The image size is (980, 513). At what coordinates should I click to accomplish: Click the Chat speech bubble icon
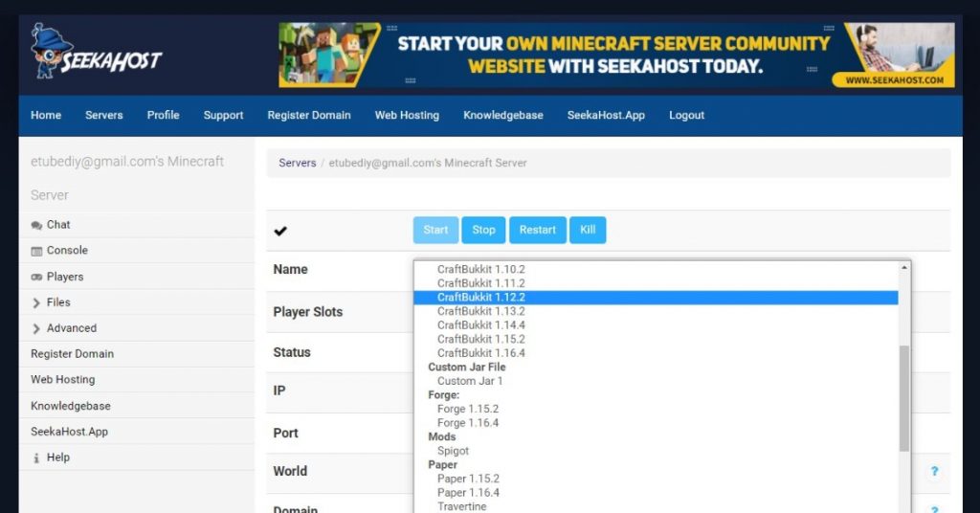click(37, 226)
